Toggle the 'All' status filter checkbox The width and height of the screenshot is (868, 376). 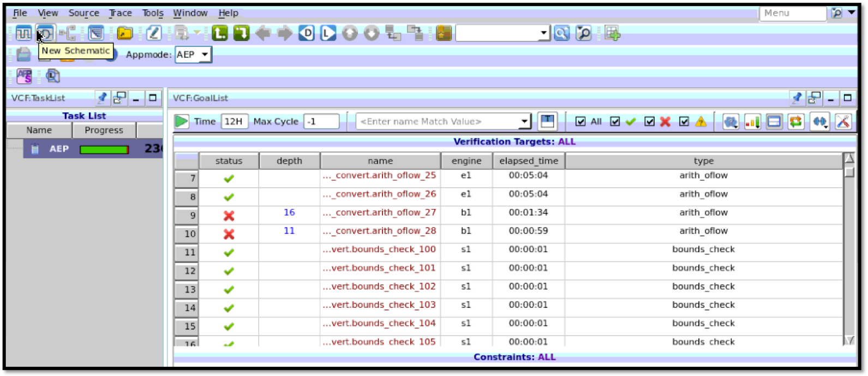[x=580, y=121]
